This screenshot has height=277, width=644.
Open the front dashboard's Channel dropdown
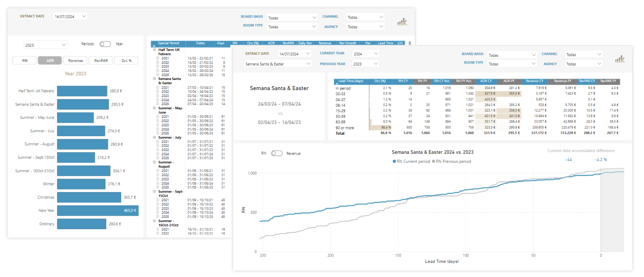click(584, 54)
